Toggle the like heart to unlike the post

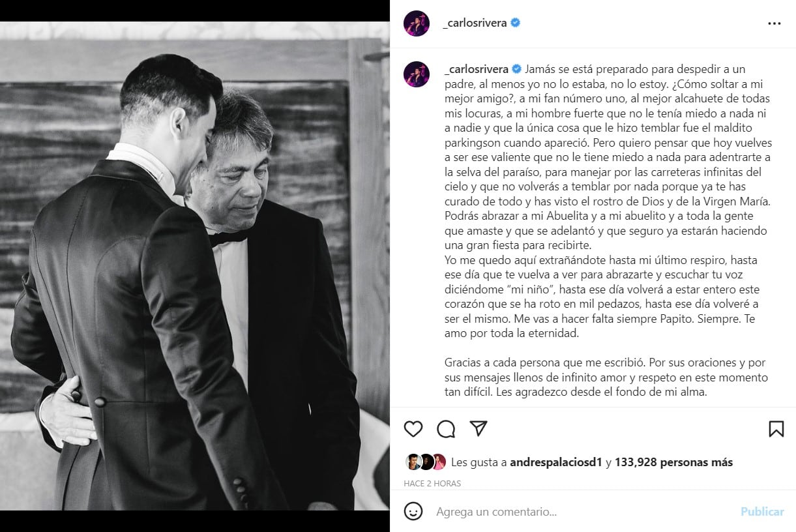click(x=413, y=429)
